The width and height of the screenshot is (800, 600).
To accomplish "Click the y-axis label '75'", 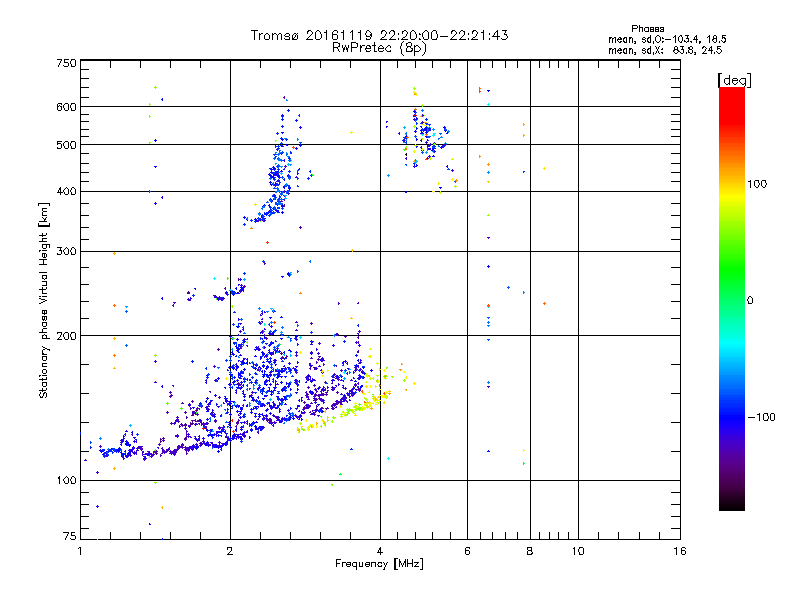I will (x=70, y=536).
